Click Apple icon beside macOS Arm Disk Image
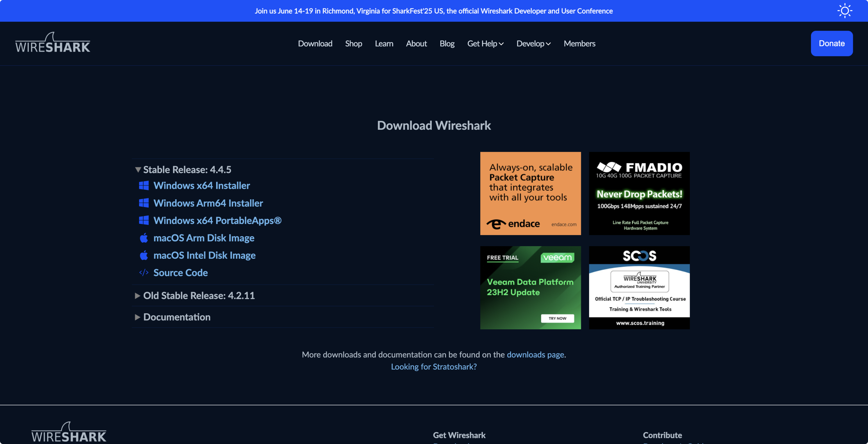 point(144,238)
